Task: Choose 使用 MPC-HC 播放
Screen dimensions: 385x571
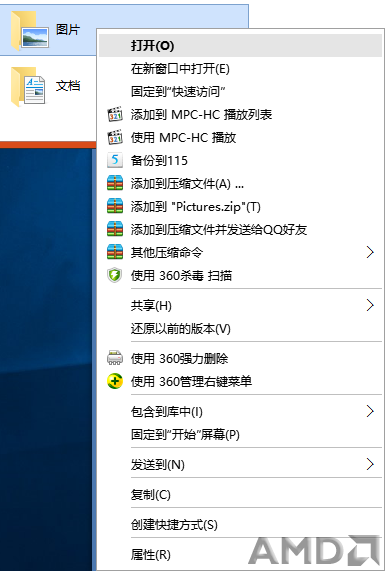Action: tap(240, 137)
